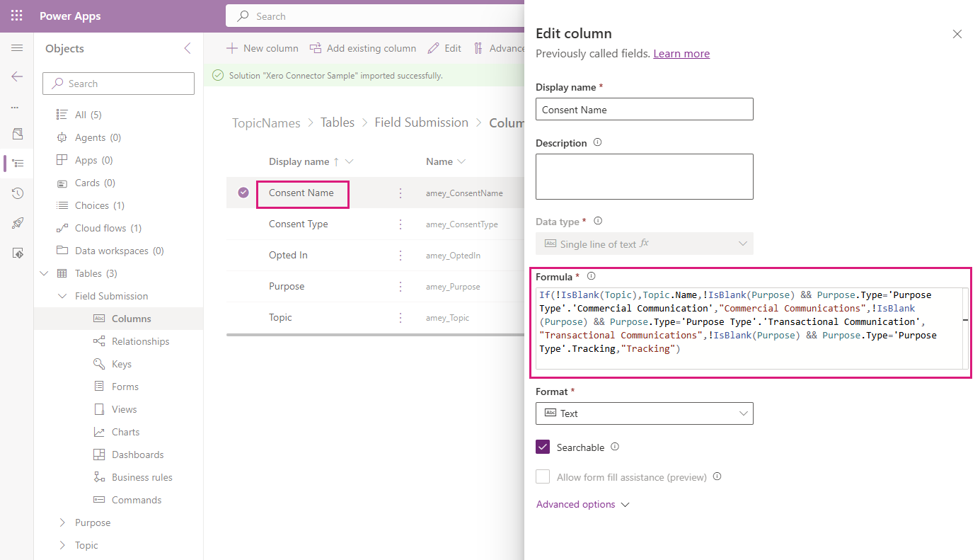Click the Formula info icon
This screenshot has width=980, height=560.
pyautogui.click(x=592, y=276)
